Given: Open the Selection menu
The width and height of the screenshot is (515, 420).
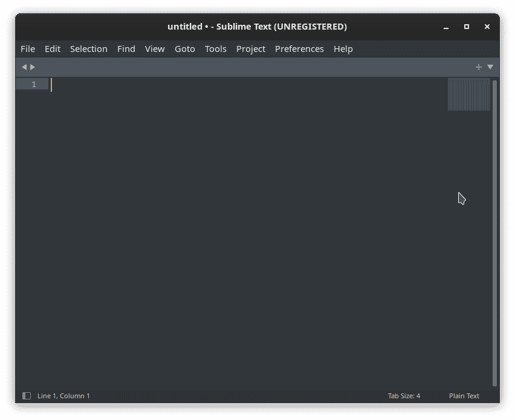Looking at the screenshot, I should point(89,49).
